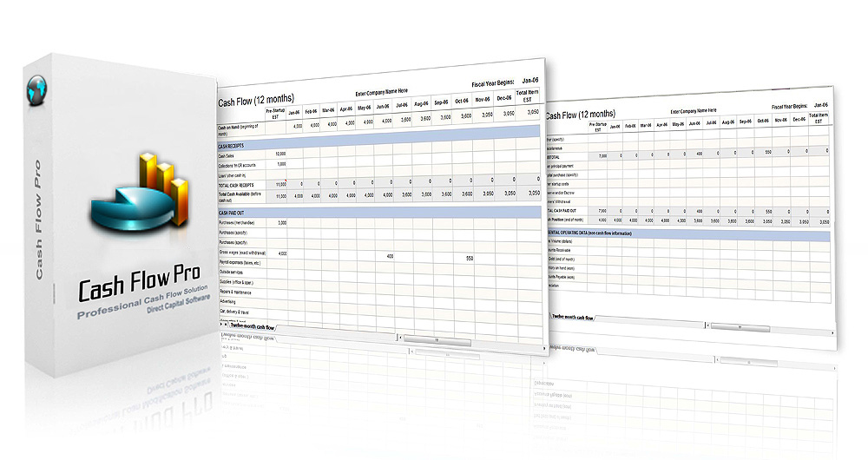Click the Cash Flow (12 months) heading in front spreadsheet

(x=256, y=100)
